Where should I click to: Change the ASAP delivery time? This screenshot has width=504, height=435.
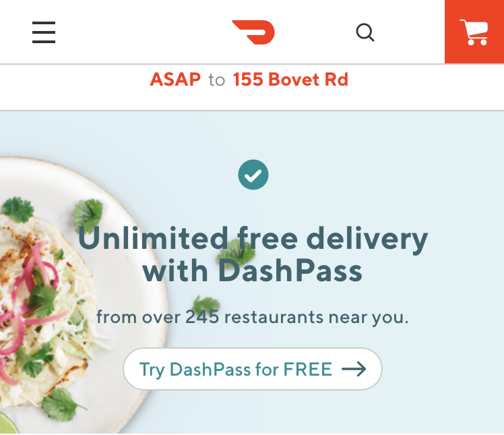click(x=175, y=79)
